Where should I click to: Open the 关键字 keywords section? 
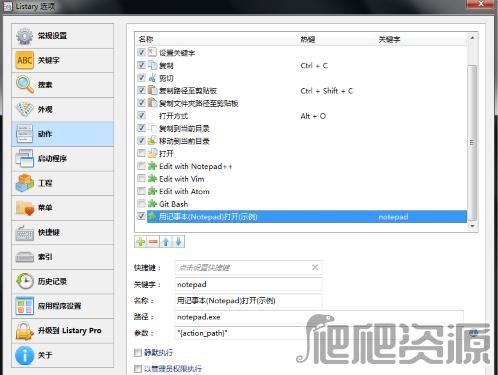pos(63,60)
